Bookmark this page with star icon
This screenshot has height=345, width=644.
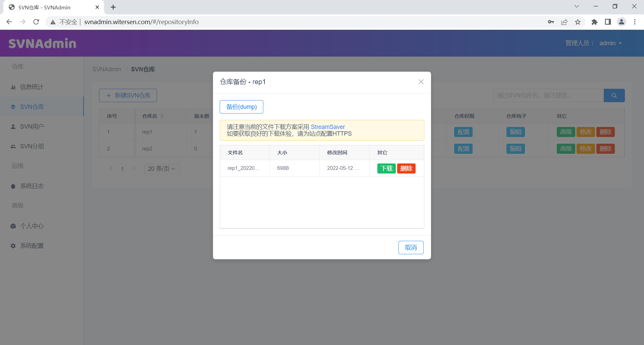(578, 22)
